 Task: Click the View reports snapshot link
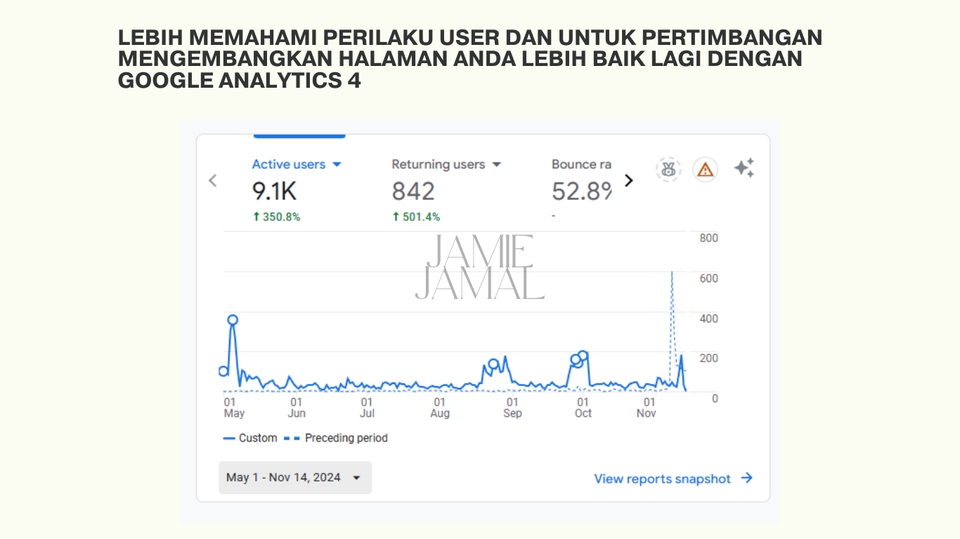pyautogui.click(x=673, y=478)
